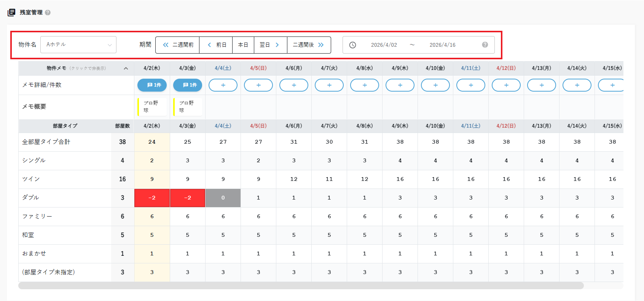This screenshot has width=644, height=301.
Task: Jump forward with 二週間後 button
Action: [x=308, y=45]
